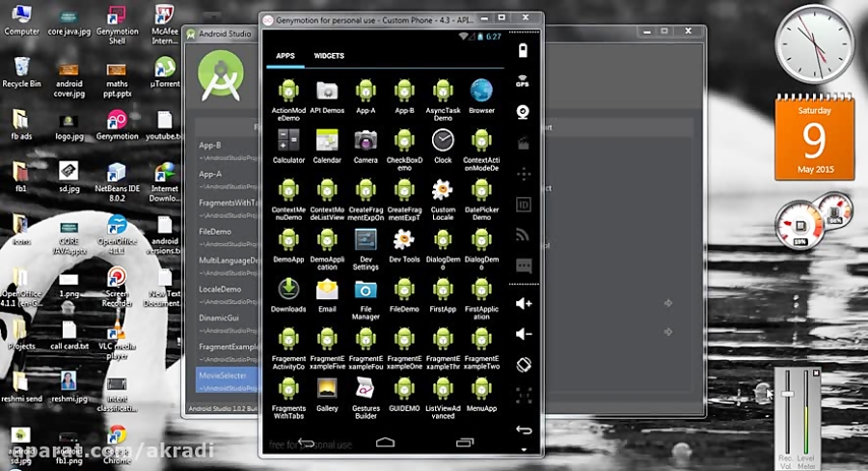Screen dimensions: 868x471
Task: Open the MenuApp application
Action: (x=481, y=395)
